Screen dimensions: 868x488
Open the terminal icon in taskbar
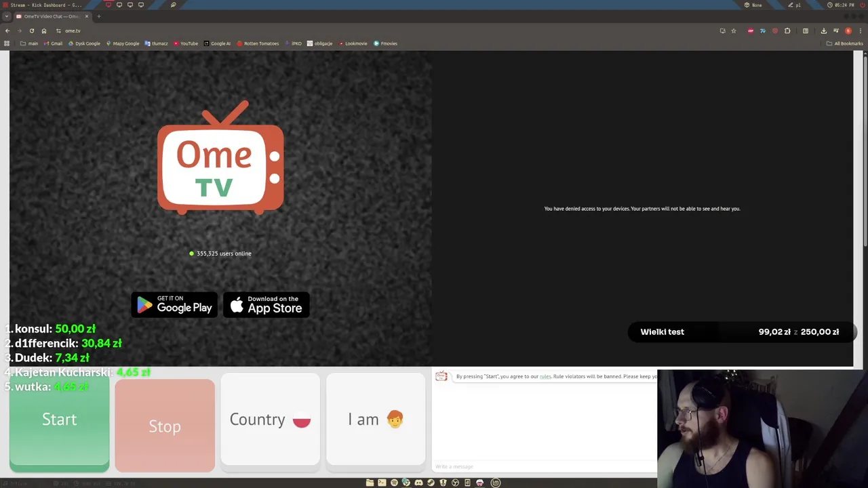382,483
